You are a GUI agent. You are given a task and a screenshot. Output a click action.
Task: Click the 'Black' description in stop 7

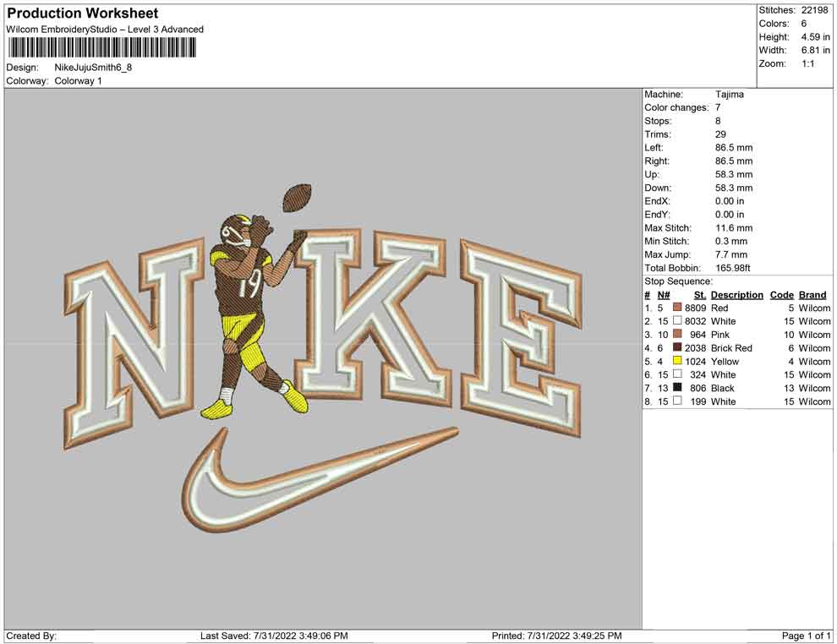(722, 388)
